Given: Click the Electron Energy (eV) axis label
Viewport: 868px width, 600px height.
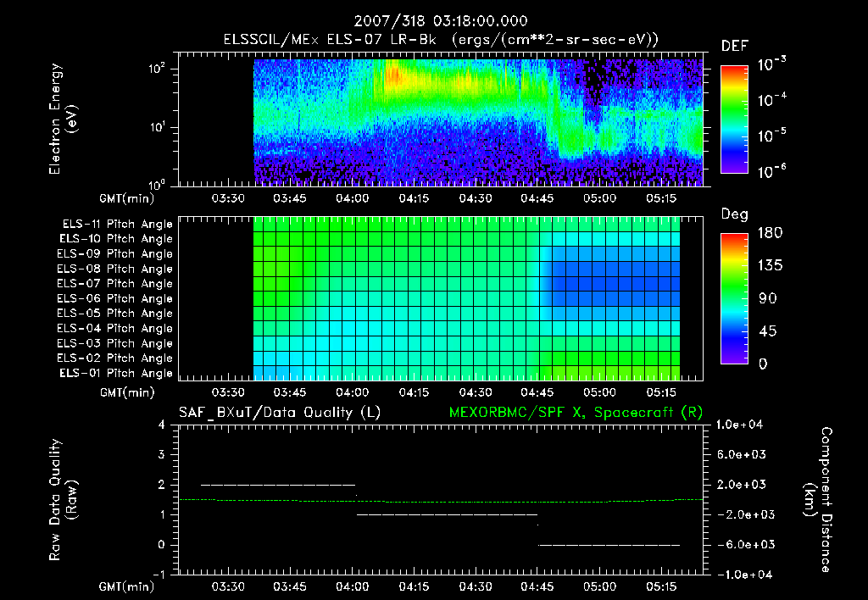Looking at the screenshot, I should 63,119.
